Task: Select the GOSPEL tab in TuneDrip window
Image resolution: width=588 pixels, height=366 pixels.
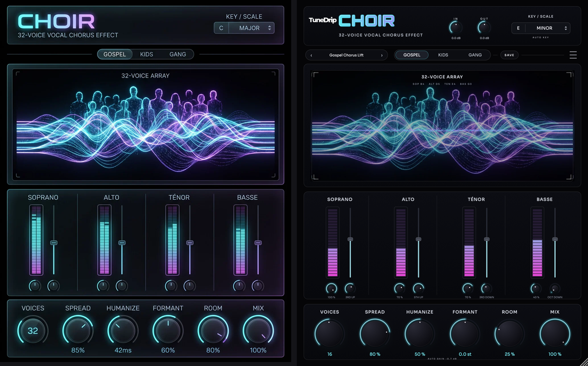Action: [412, 55]
